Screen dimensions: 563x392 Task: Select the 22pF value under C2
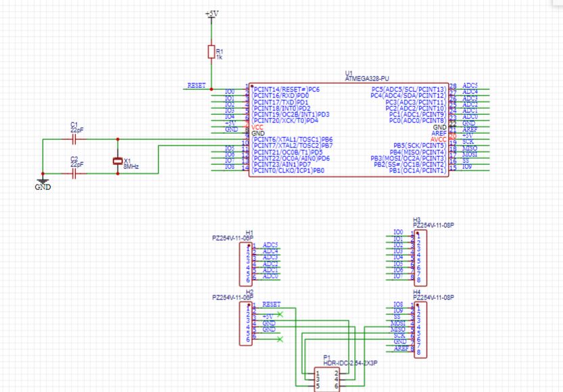point(77,165)
